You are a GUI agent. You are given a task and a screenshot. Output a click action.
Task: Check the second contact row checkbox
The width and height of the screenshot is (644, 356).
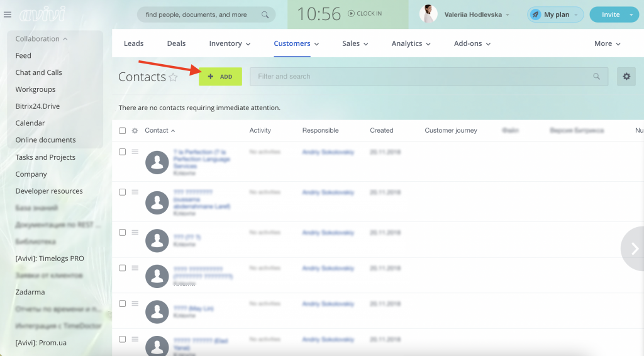click(123, 192)
